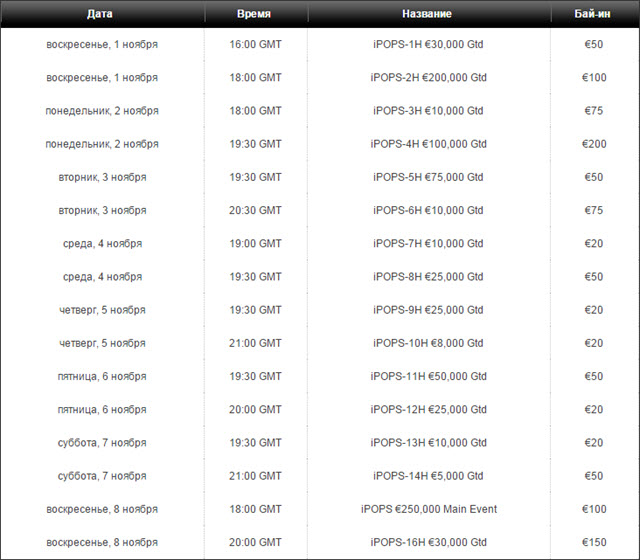Click суббота, 7 ноября in iPOPS-13H row
This screenshot has width=640, height=560.
(x=102, y=443)
